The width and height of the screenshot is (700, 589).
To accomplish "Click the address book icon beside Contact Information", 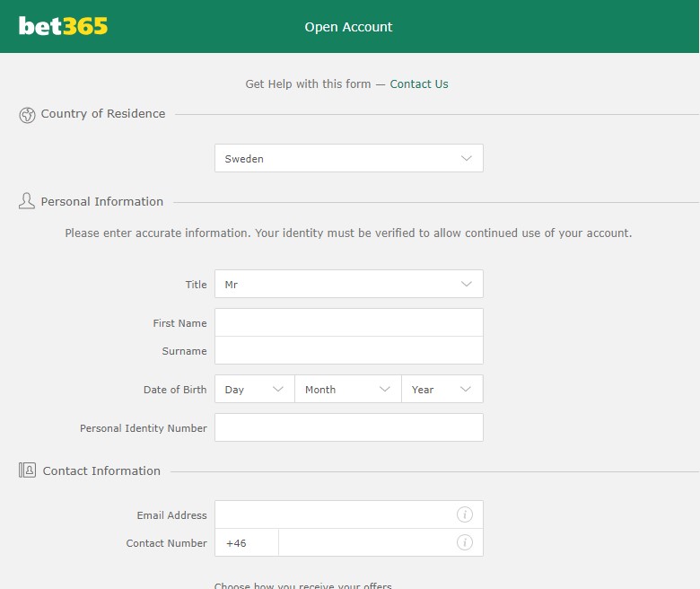I will point(27,470).
